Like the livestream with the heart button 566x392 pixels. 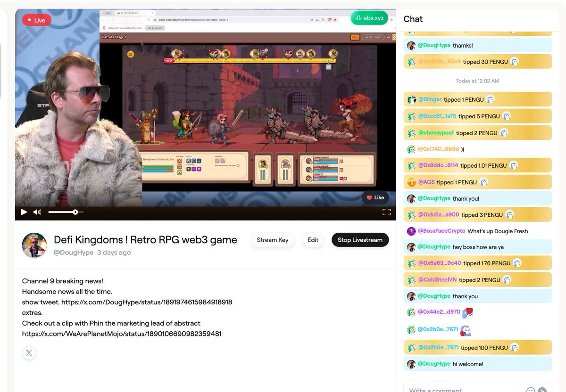[x=375, y=198]
